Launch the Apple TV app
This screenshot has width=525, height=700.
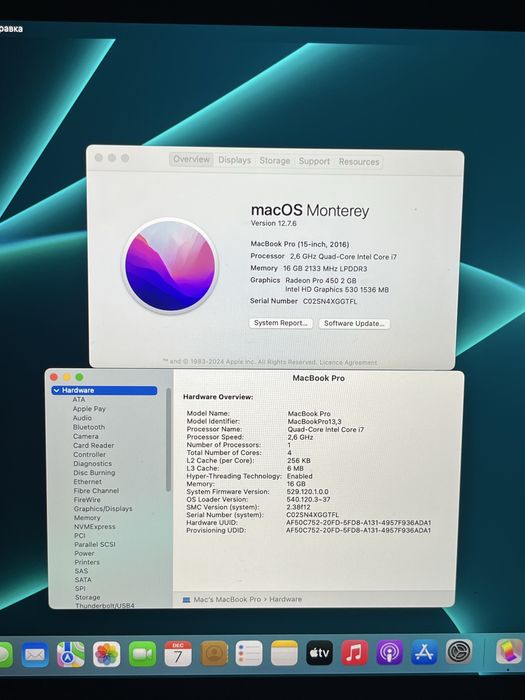(x=319, y=653)
